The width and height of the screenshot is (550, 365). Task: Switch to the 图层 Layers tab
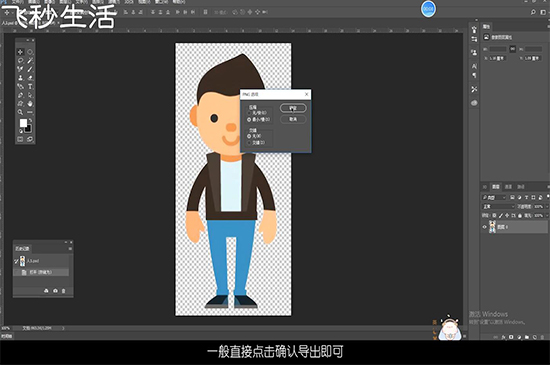[496, 187]
